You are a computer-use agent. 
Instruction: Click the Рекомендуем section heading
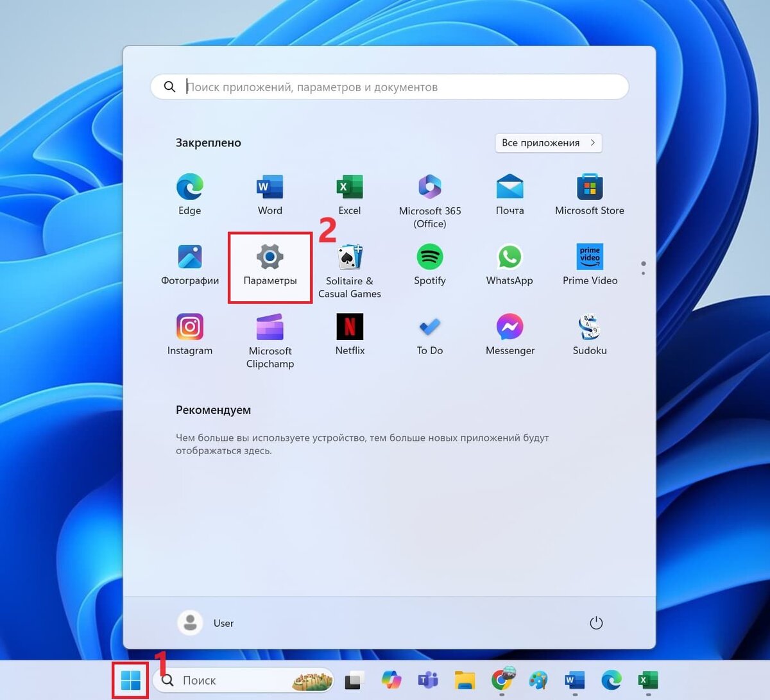tap(213, 410)
